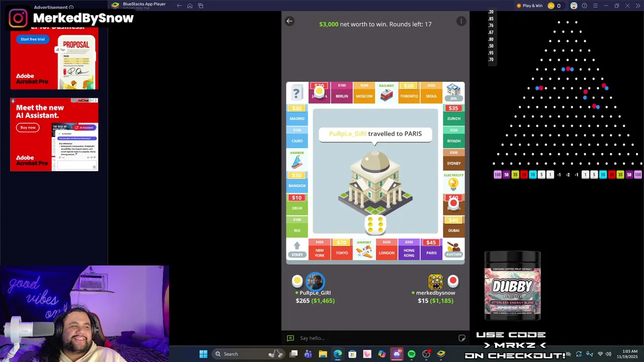Viewport: 644px width, 362px height.
Task: Open File Explorer from taskbar
Action: point(323,354)
